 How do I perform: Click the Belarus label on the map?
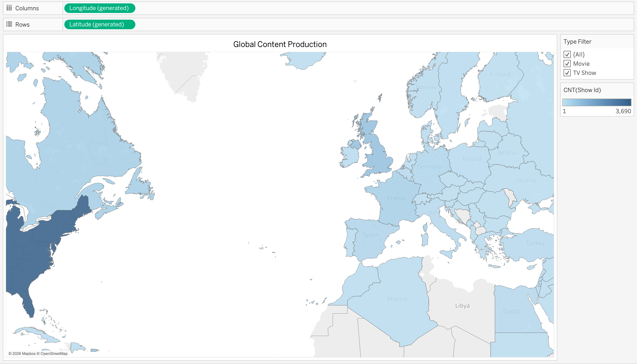pos(508,153)
